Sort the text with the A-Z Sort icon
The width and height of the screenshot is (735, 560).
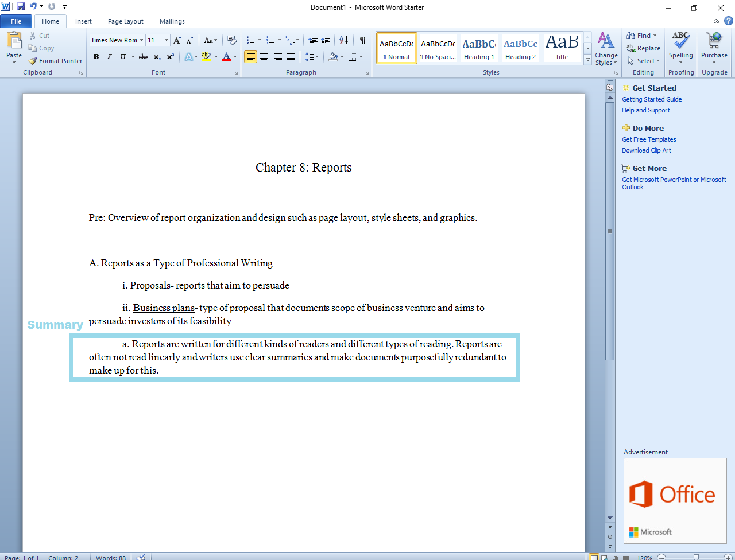pos(343,40)
